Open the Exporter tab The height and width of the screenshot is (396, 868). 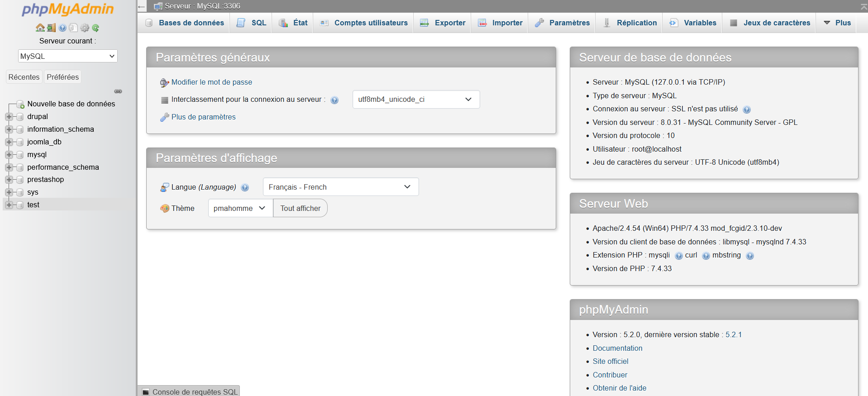tap(443, 23)
